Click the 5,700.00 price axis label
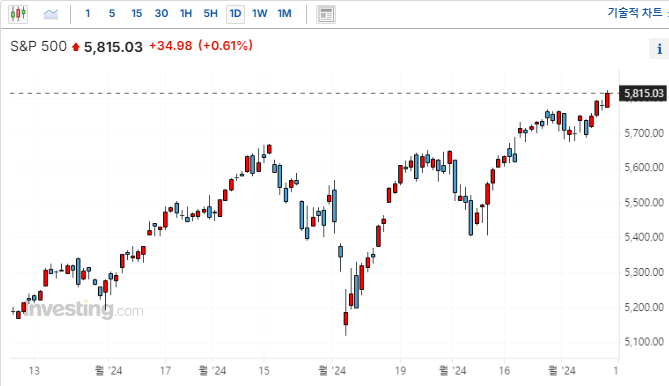Viewport: 669px width, 386px height. [x=644, y=134]
